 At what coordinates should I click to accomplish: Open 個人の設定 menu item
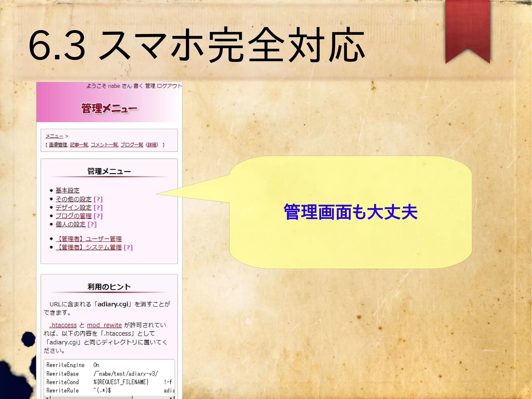tap(71, 224)
